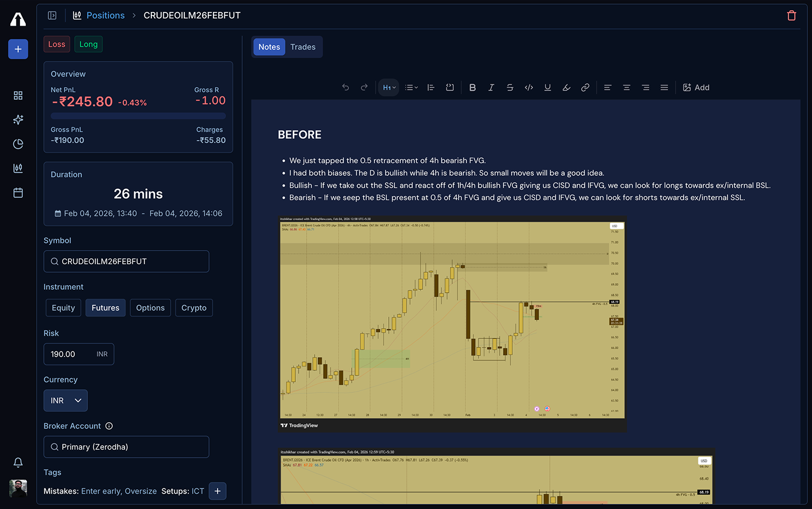Viewport: 812px width, 509px height.
Task: Go back to Positions via breadcrumb
Action: tap(105, 15)
